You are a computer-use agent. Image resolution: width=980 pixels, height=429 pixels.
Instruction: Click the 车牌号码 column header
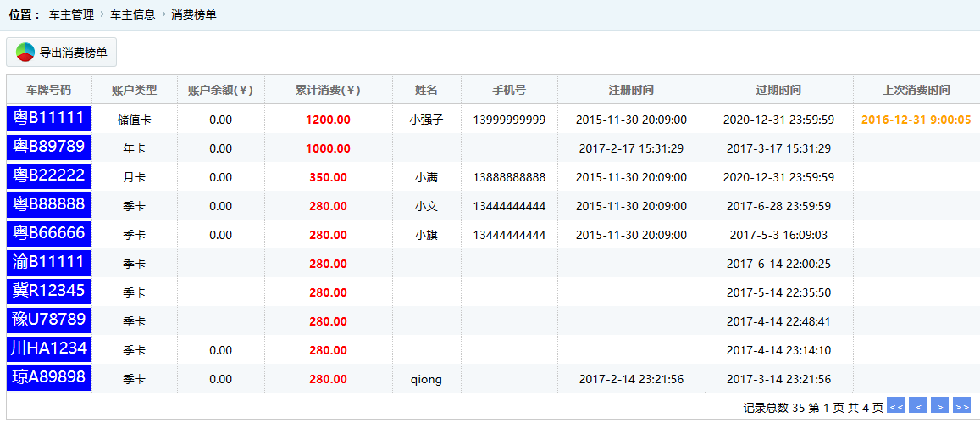[49, 90]
